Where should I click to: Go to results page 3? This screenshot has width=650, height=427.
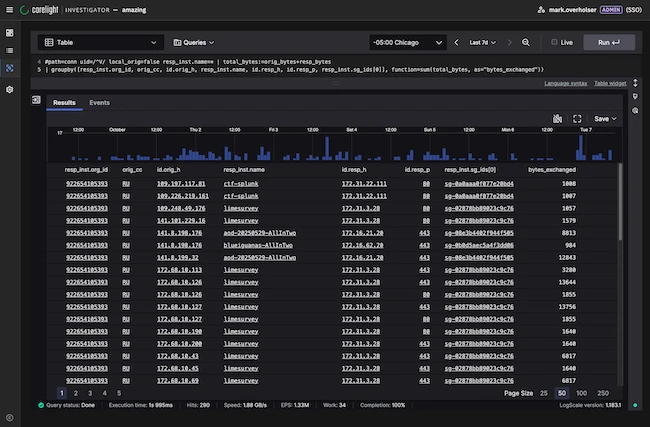tap(90, 394)
